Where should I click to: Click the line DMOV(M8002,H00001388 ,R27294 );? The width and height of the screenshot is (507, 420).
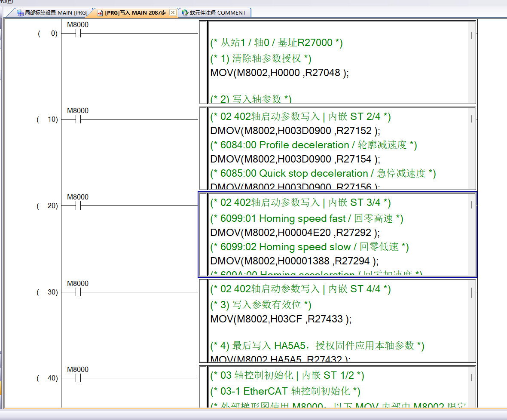tap(294, 261)
